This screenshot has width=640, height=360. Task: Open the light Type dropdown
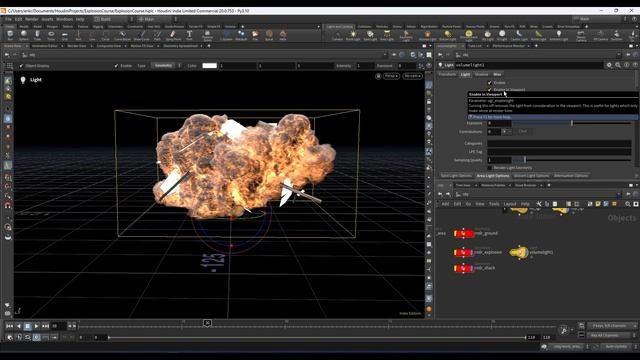167,65
